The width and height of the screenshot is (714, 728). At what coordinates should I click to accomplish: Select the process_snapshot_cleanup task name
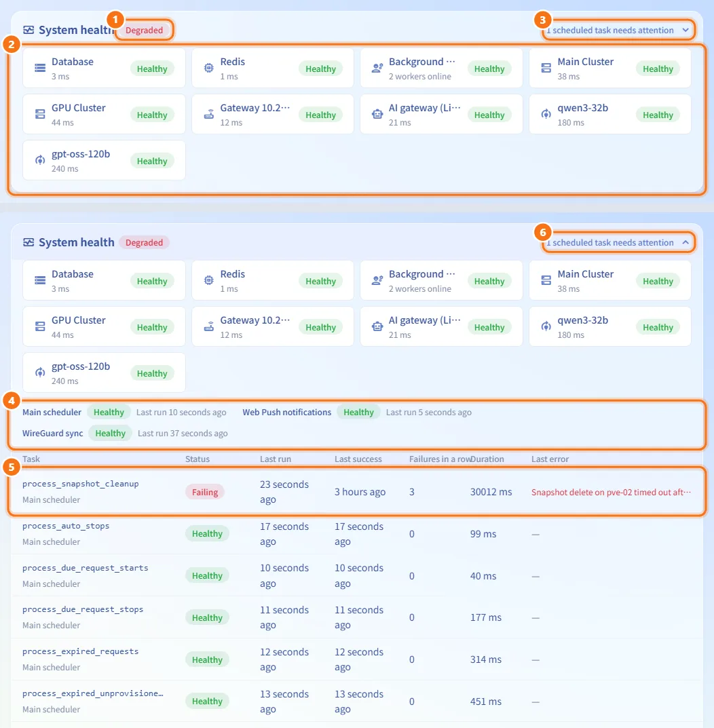click(81, 484)
